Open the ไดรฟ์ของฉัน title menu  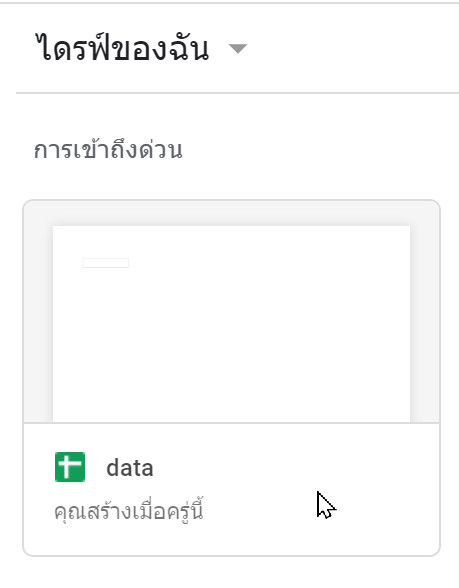122,46
